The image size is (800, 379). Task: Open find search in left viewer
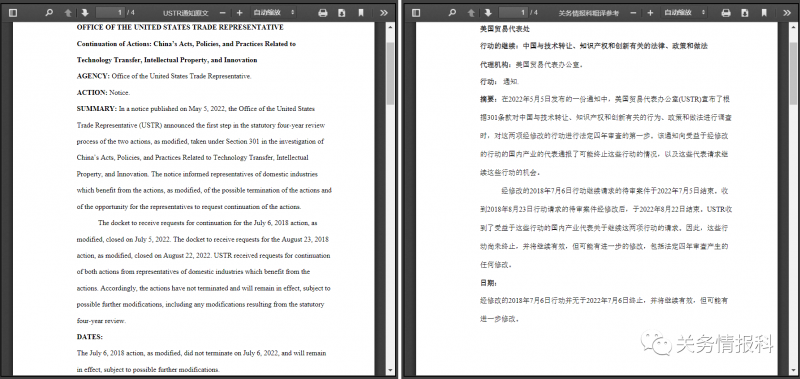pos(49,13)
